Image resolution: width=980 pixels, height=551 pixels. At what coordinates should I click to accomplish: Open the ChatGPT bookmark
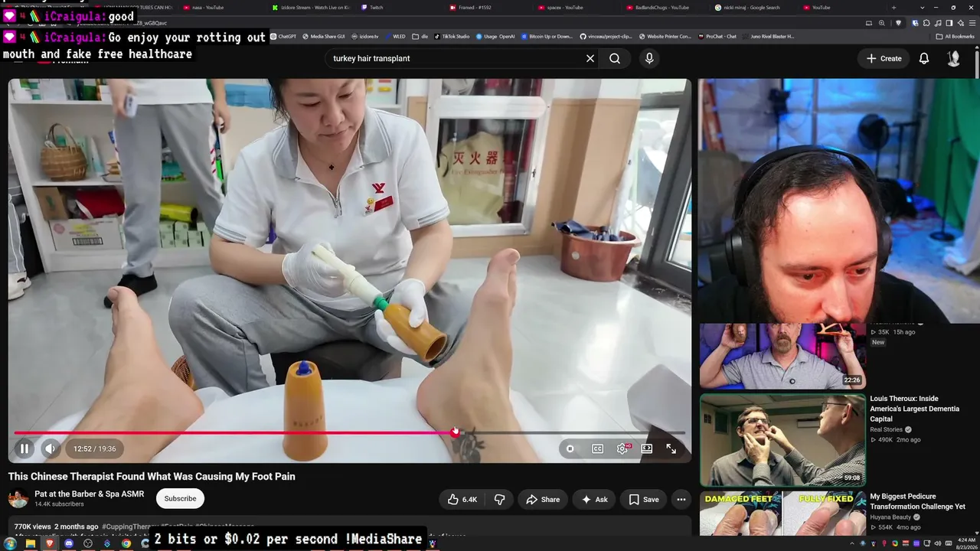pyautogui.click(x=283, y=36)
